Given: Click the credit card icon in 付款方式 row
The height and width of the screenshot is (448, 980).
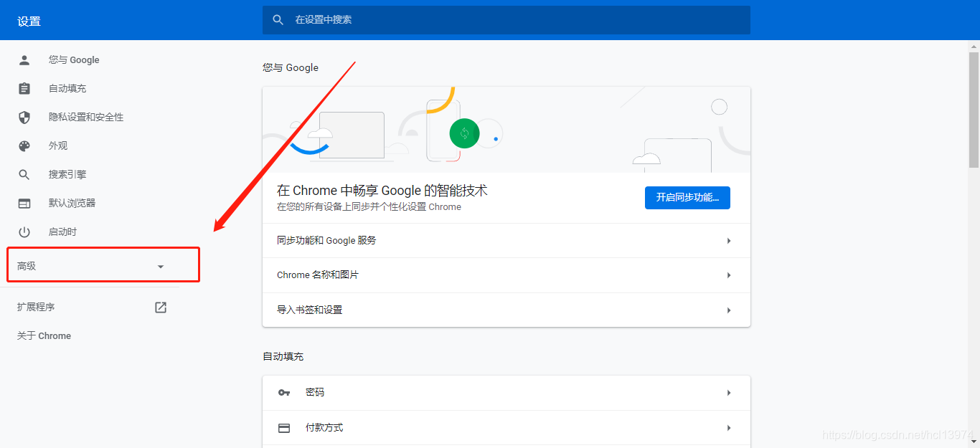Looking at the screenshot, I should (284, 428).
